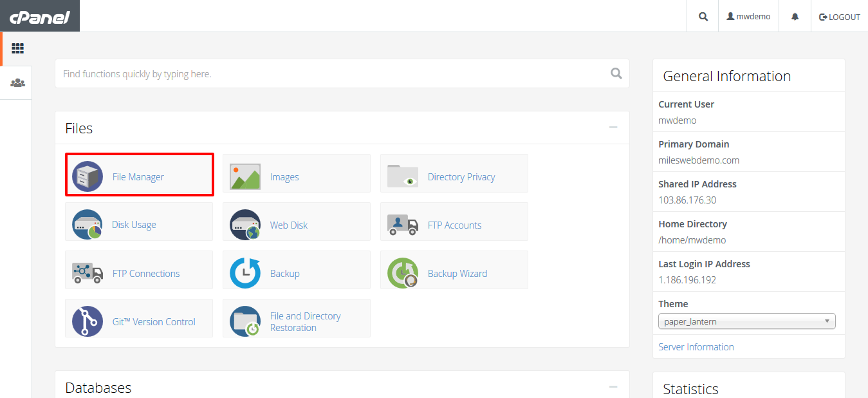Click the Backup Wizard text link

(457, 273)
